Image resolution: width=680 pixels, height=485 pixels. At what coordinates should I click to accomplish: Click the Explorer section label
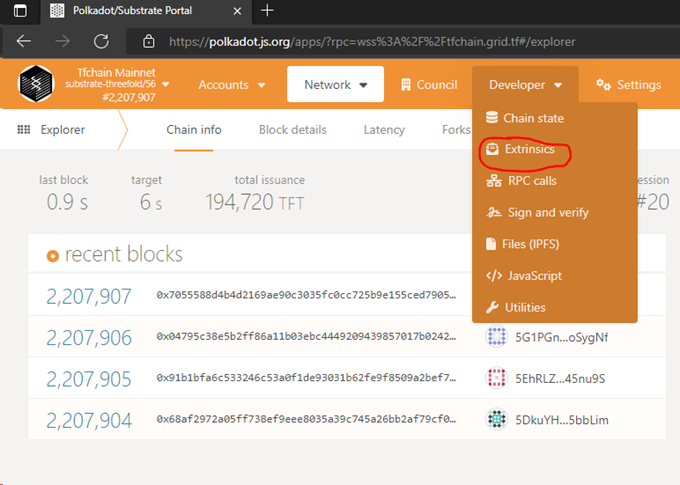pos(62,130)
